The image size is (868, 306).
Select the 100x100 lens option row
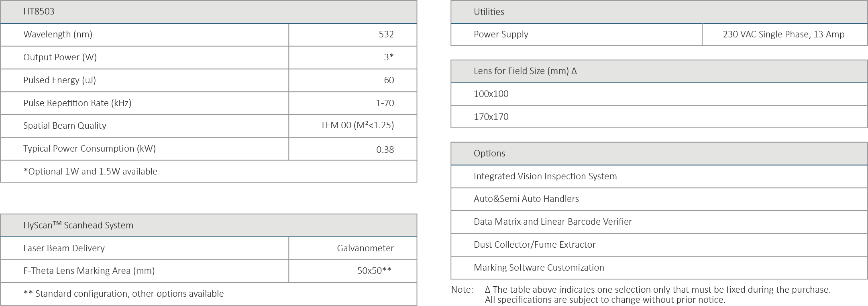pyautogui.click(x=491, y=94)
